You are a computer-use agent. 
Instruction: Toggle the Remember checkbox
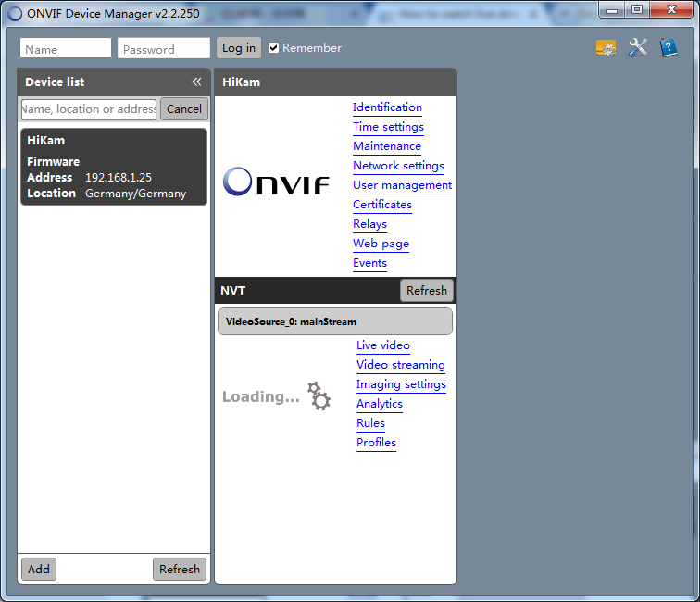(x=274, y=48)
